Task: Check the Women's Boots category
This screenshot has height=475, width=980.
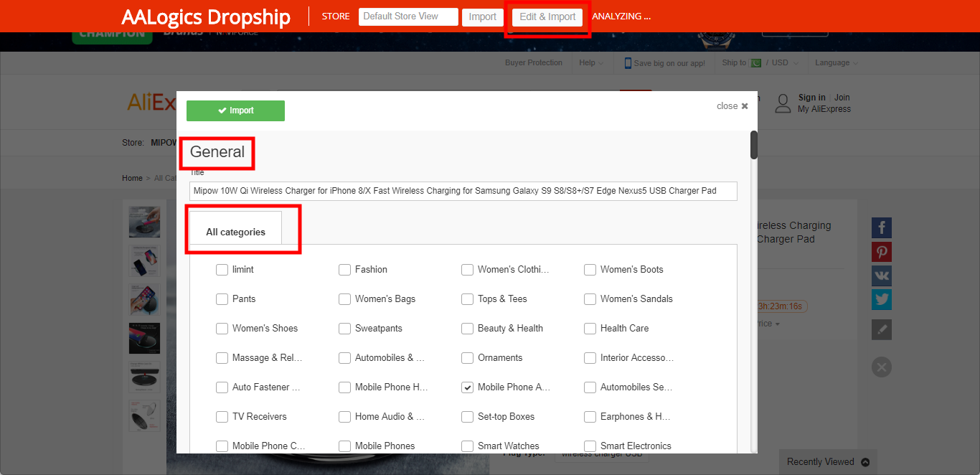Action: (590, 270)
